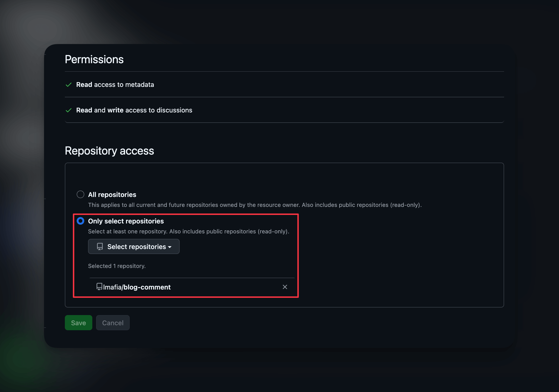Click the All repositories label text
Viewport: 559px width, 392px height.
pyautogui.click(x=112, y=195)
